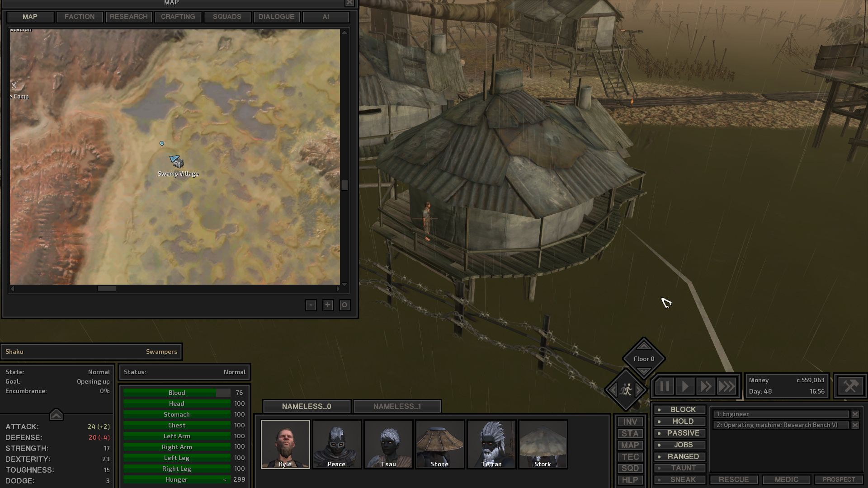Select the Map tab

pos(30,17)
